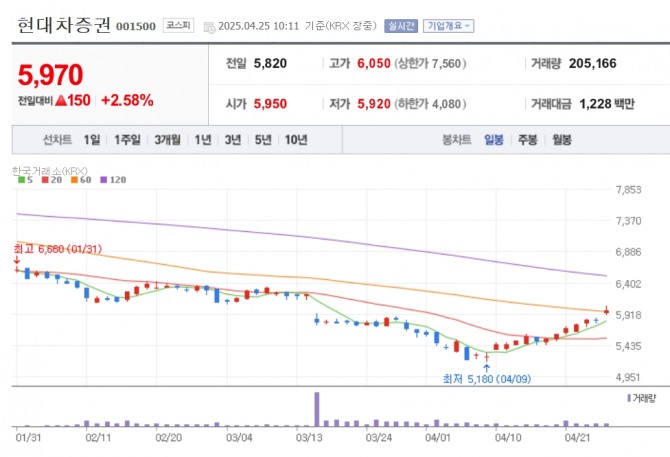This screenshot has width=670, height=457.
Task: Select the 1년 line chart tab
Action: point(203,140)
